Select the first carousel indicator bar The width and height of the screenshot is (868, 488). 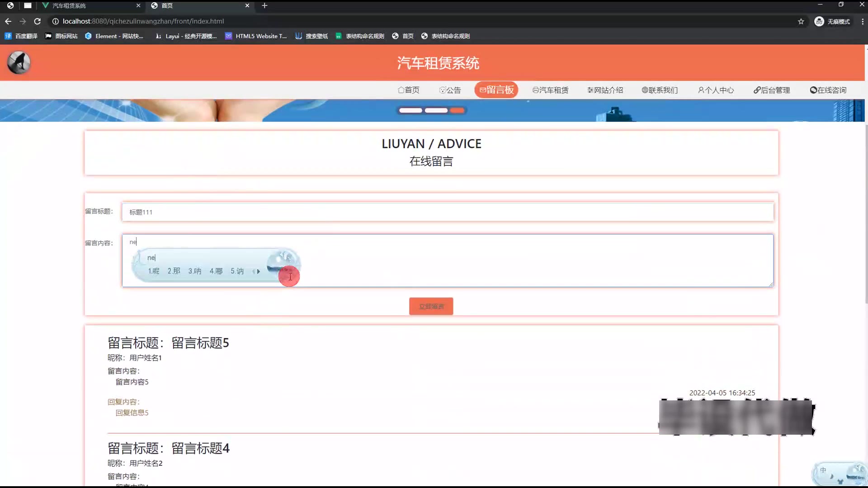coord(410,111)
